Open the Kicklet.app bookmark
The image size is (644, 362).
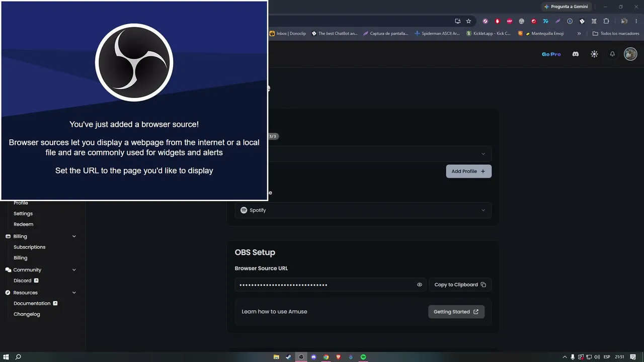[x=489, y=34]
